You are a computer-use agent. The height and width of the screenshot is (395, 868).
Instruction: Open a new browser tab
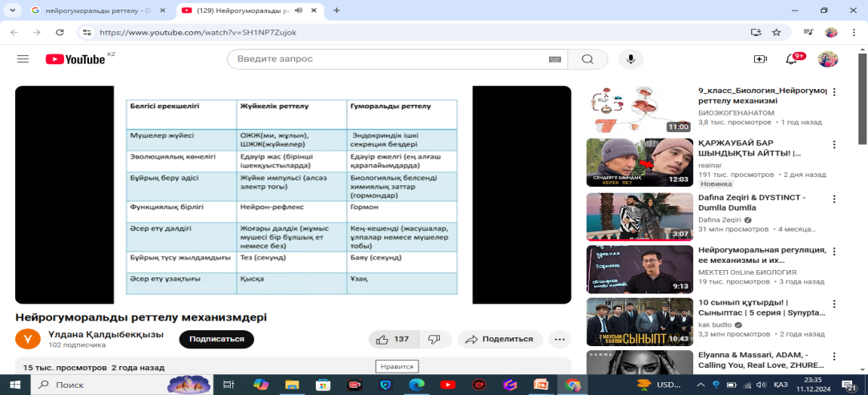pos(337,10)
